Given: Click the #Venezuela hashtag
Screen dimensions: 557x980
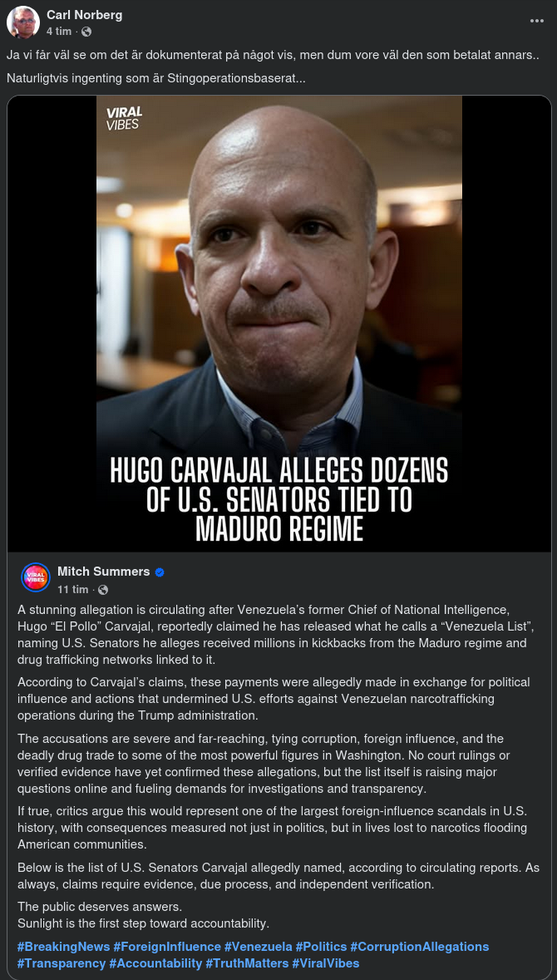Looking at the screenshot, I should pyautogui.click(x=259, y=946).
